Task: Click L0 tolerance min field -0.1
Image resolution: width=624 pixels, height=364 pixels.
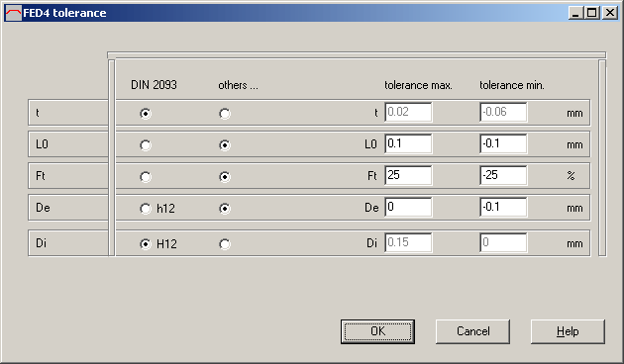Action: pyautogui.click(x=503, y=143)
